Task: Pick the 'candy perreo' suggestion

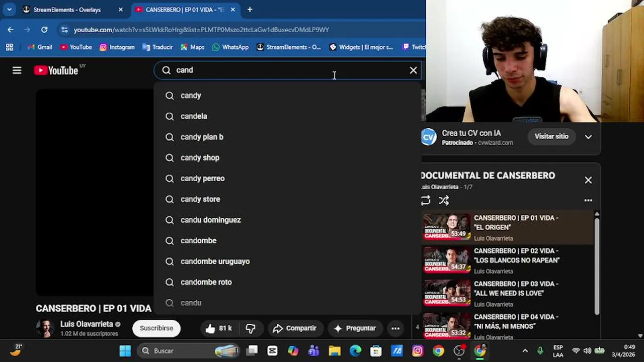Action: [287, 178]
